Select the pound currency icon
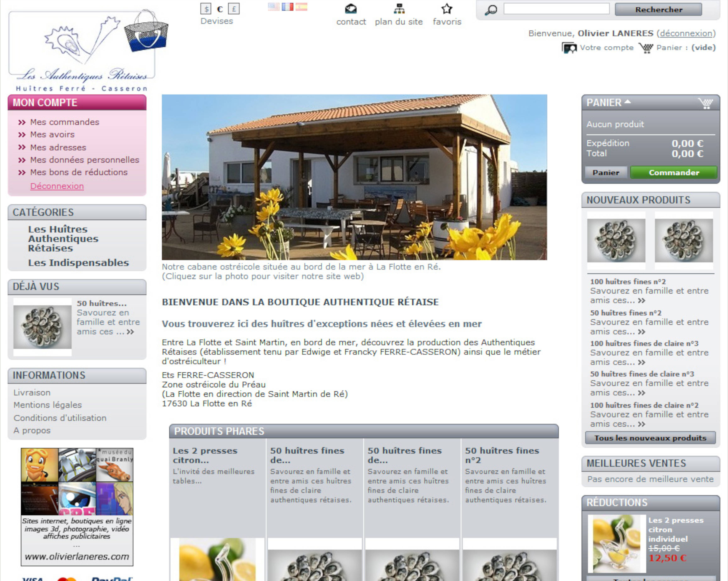Image resolution: width=728 pixels, height=581 pixels. (x=234, y=9)
